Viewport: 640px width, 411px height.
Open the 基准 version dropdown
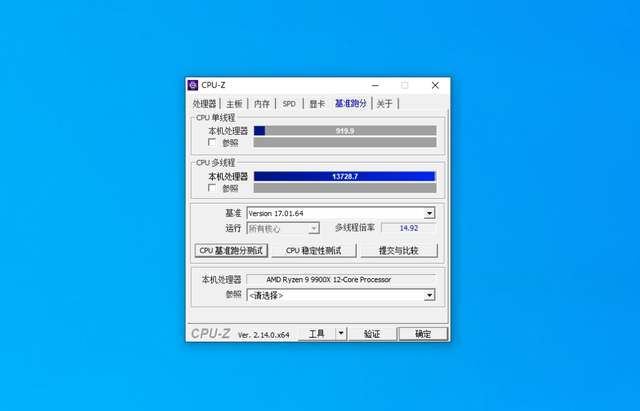coord(429,213)
